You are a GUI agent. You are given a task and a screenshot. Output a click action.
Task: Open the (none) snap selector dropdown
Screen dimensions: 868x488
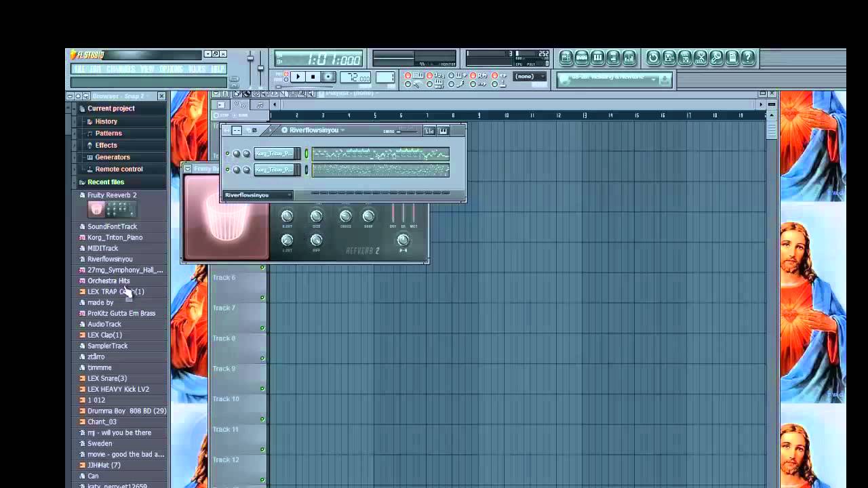click(x=530, y=77)
